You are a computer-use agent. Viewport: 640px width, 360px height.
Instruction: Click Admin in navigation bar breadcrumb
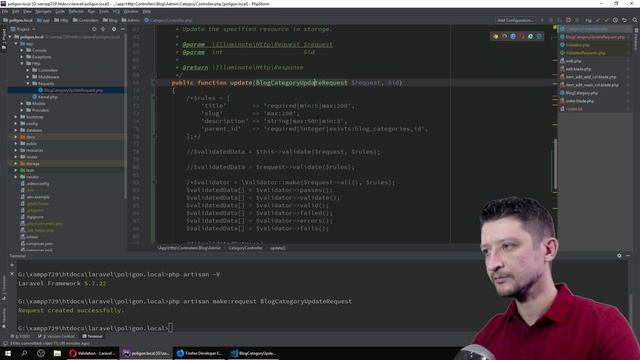(x=131, y=20)
